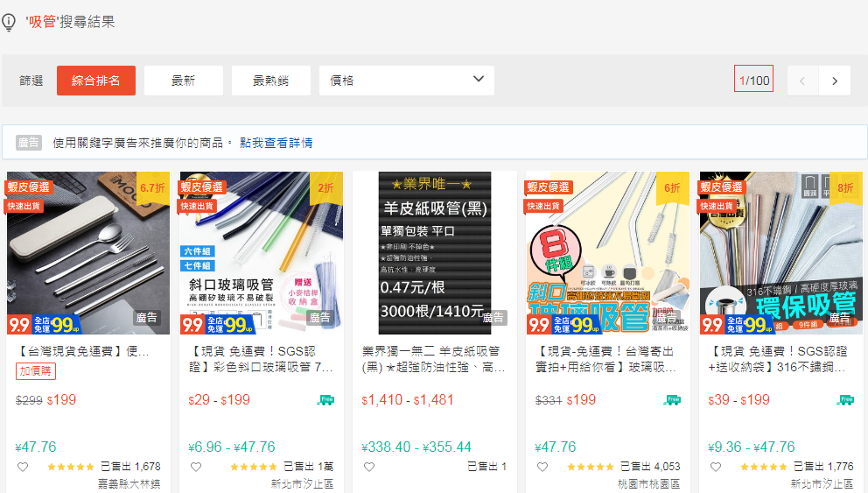
Task: Open the 8件組 玻璃吸管 product image
Action: pyautogui.click(x=608, y=253)
